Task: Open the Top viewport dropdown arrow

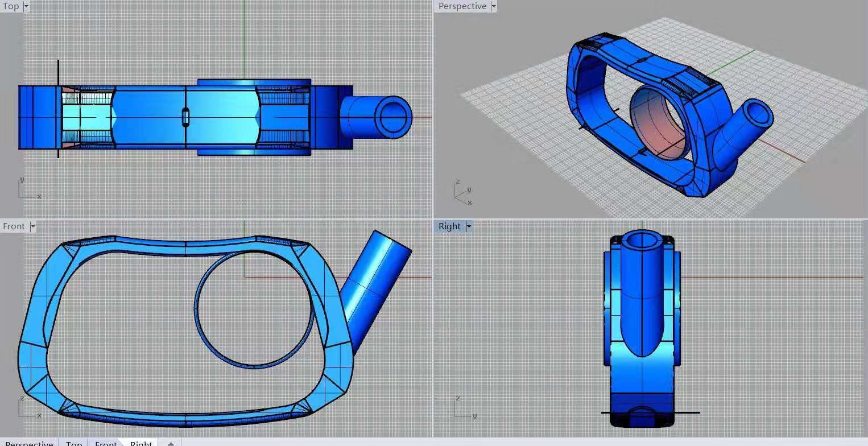Action: pyautogui.click(x=26, y=6)
